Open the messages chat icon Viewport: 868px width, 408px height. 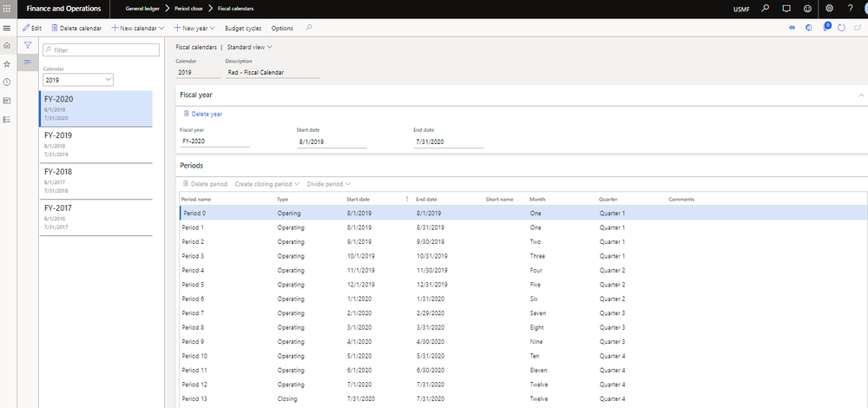tap(786, 9)
